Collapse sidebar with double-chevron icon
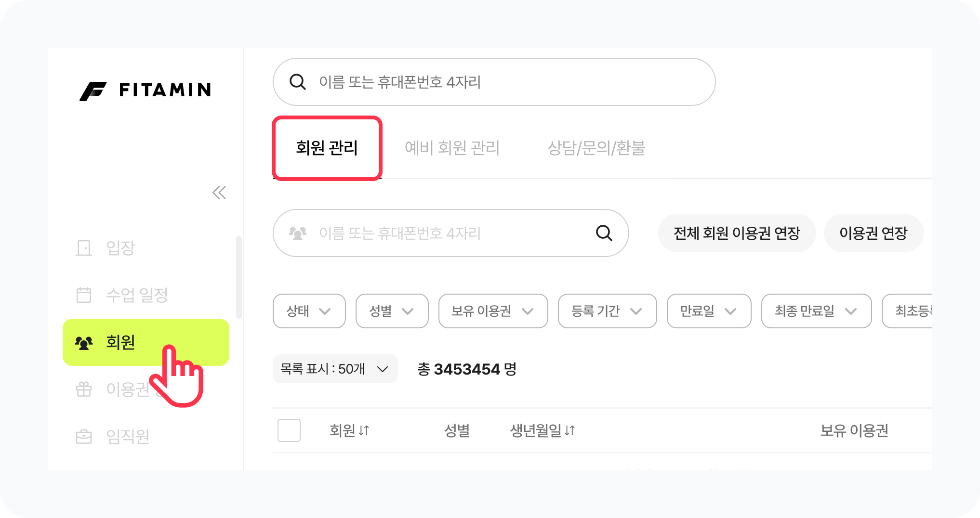Screen dimensions: 980x518 coord(219,193)
